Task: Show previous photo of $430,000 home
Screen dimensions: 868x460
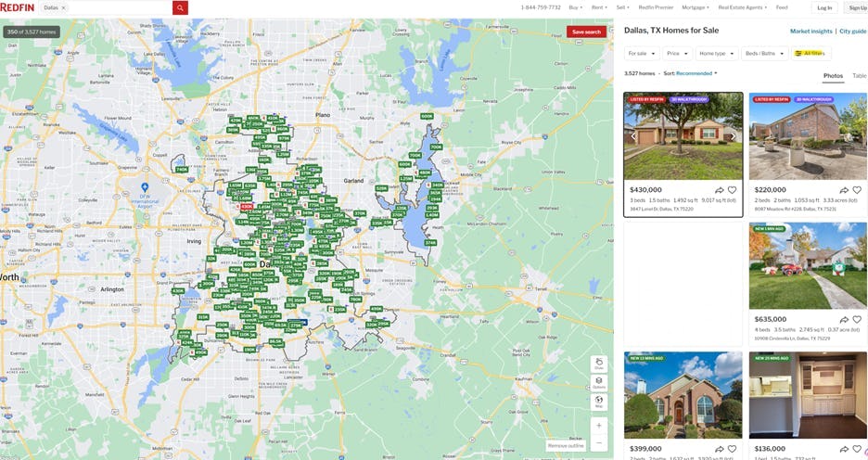Action: (633, 136)
